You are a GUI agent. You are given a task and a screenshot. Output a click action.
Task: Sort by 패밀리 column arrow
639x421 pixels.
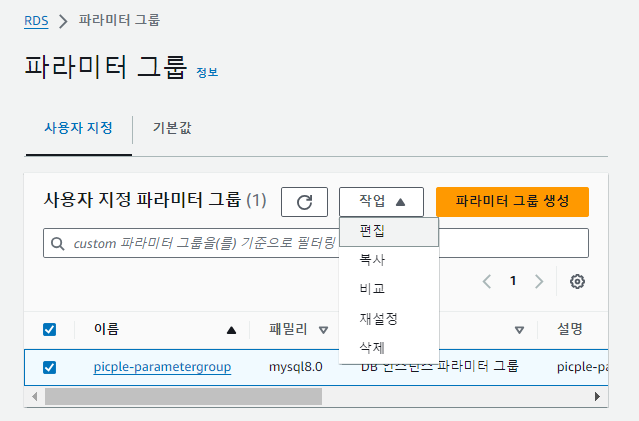coord(323,329)
